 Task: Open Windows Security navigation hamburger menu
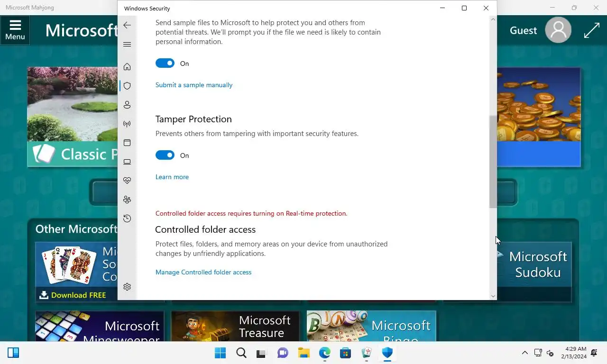pos(127,44)
